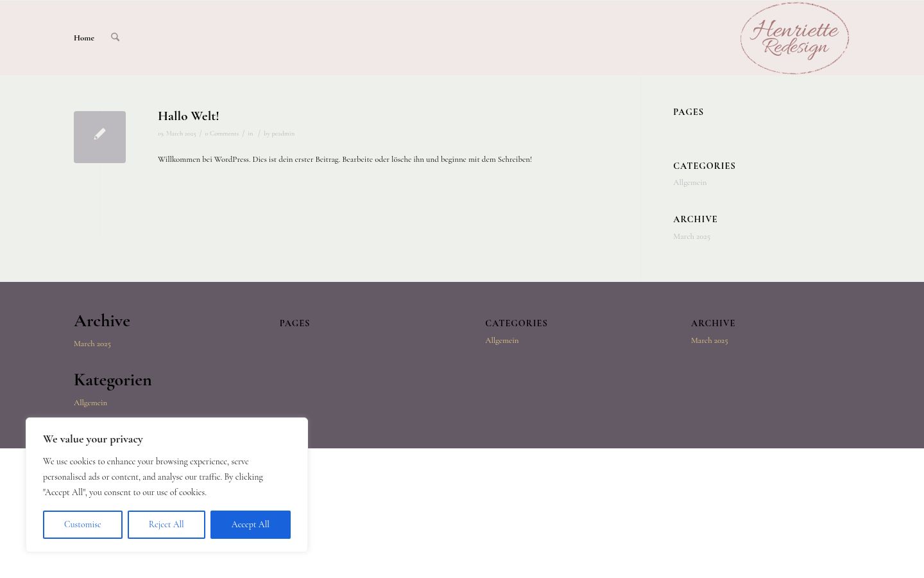Click the Customise cookie button

tap(83, 525)
